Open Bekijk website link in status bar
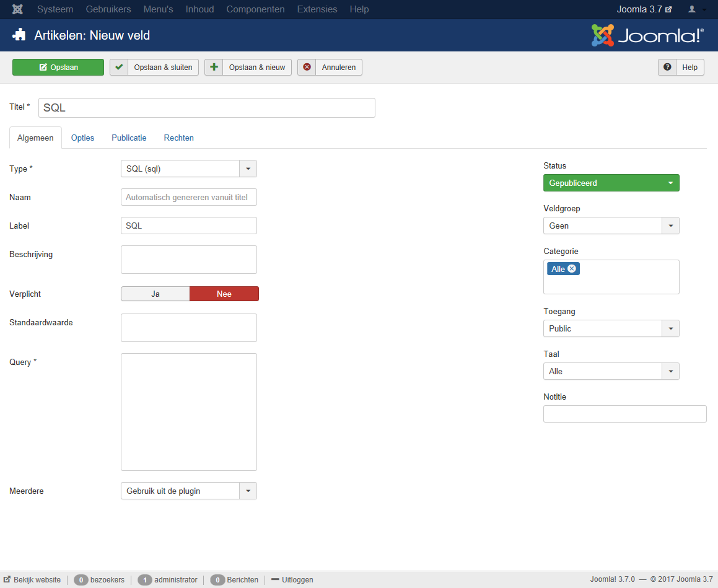The image size is (718, 588). 32,580
